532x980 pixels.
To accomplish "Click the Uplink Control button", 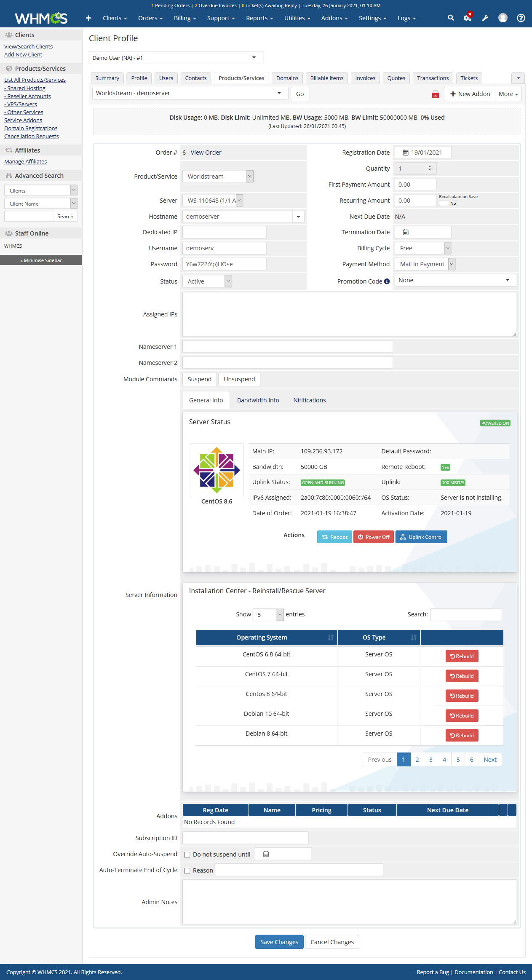I will (x=421, y=537).
